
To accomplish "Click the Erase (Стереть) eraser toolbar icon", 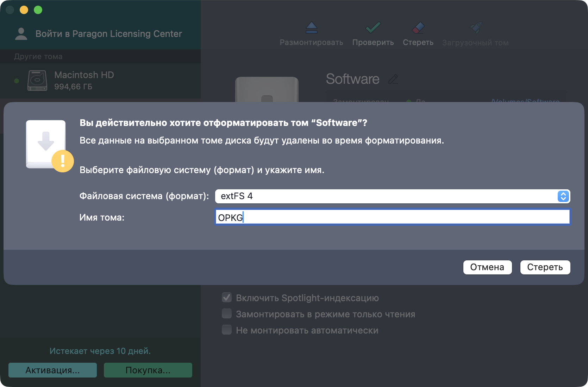I will pos(418,27).
